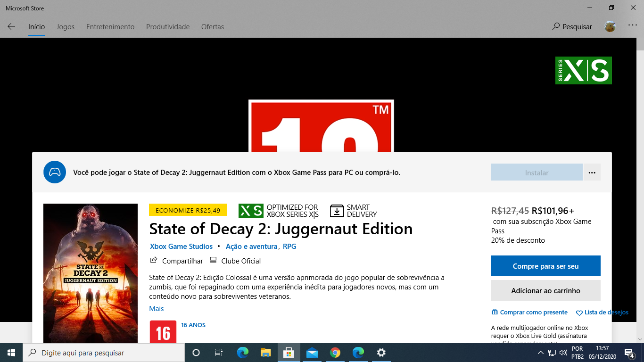The image size is (644, 362).
Task: Click Comprar como presente link
Action: [529, 313]
